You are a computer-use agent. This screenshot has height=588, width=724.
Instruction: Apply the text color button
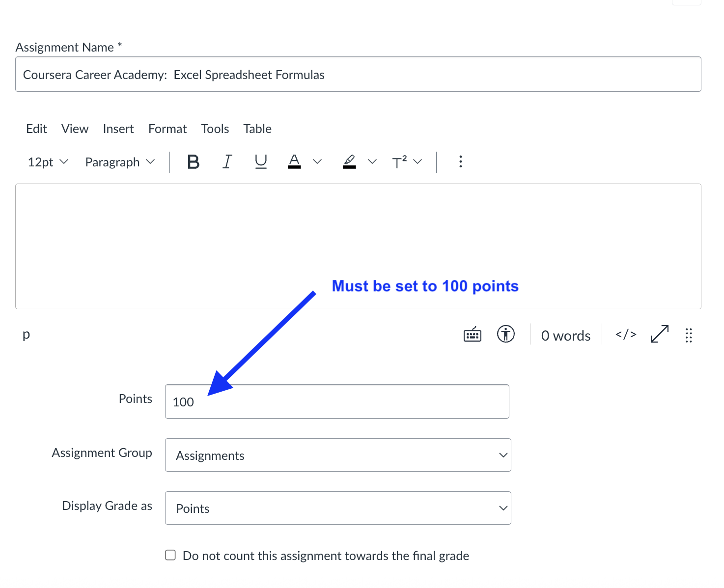pos(294,161)
